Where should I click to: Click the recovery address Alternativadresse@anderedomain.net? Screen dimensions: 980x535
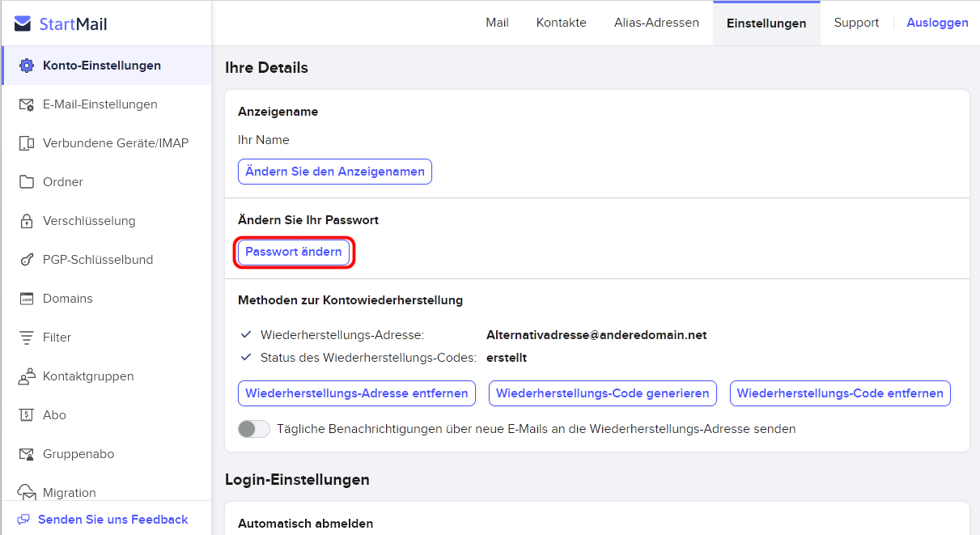pyautogui.click(x=596, y=335)
